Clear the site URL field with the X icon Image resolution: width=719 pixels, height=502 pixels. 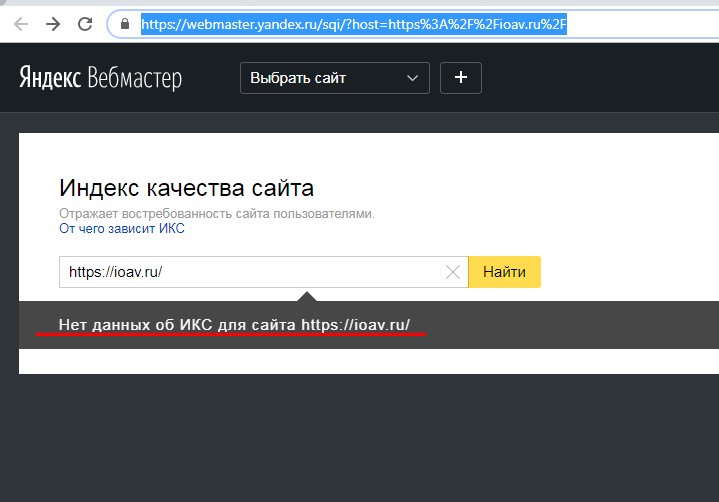pos(453,272)
